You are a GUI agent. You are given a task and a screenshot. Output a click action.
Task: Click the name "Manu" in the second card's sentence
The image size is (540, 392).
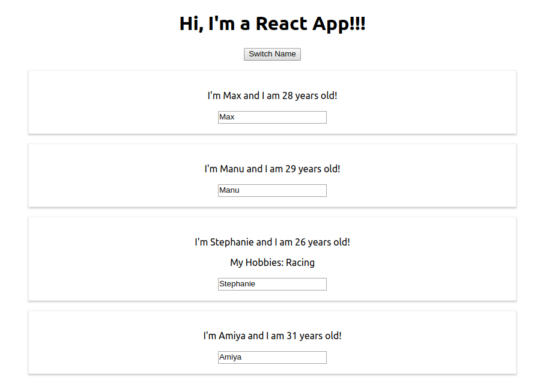(232, 169)
